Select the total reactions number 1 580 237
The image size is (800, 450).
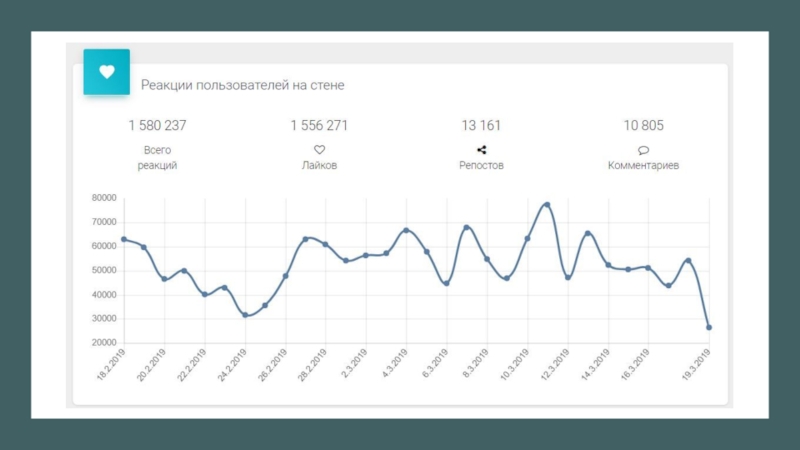[157, 126]
